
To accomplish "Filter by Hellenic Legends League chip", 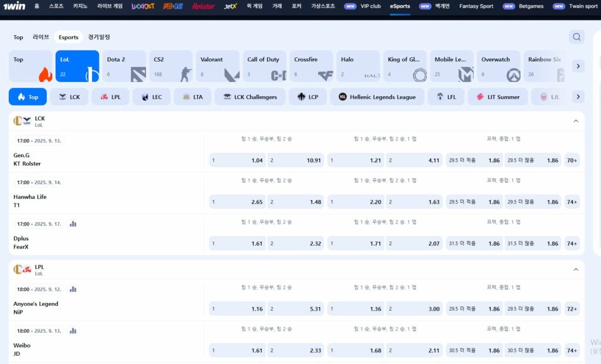I will click(x=377, y=97).
